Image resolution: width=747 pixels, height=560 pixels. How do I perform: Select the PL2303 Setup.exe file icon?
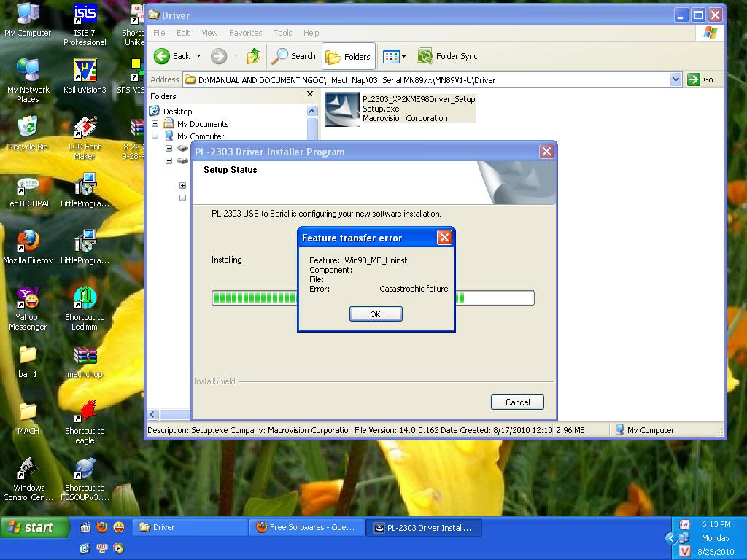pos(341,109)
